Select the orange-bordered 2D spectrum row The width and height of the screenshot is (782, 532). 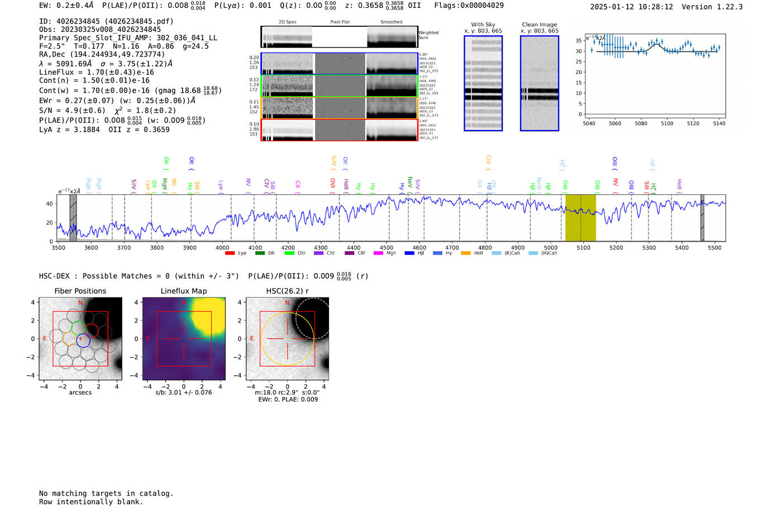click(x=339, y=108)
